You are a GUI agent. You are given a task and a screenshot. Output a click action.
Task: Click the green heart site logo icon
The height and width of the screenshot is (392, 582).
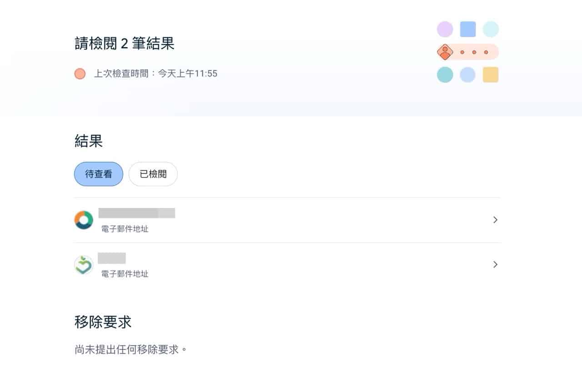(x=83, y=265)
